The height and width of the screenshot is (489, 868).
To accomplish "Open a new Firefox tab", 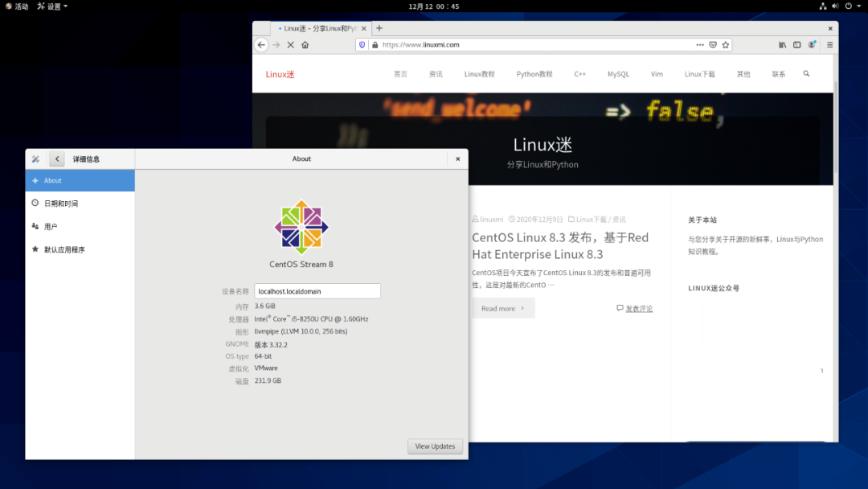I will [379, 28].
